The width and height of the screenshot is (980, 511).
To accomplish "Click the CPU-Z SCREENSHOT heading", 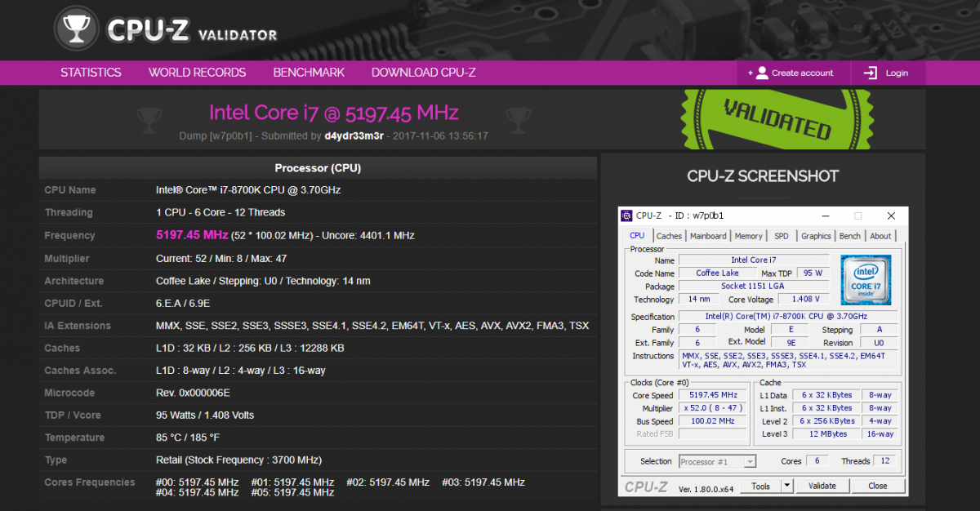I will (x=763, y=176).
